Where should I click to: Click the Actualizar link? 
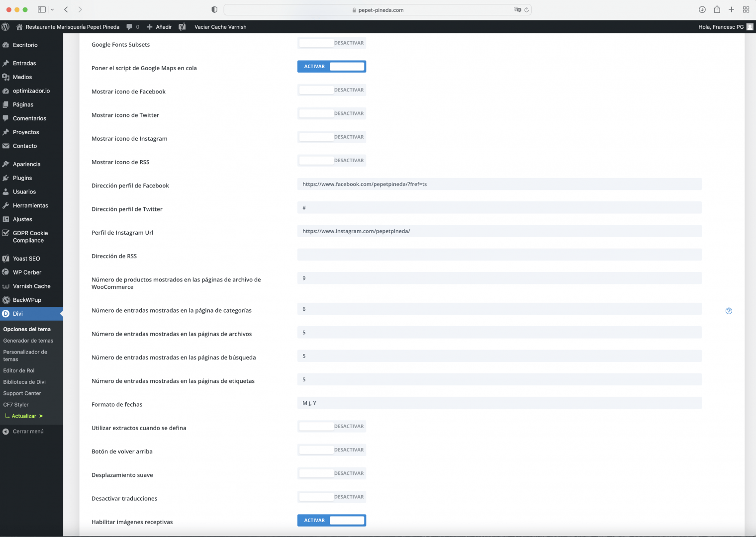(24, 416)
